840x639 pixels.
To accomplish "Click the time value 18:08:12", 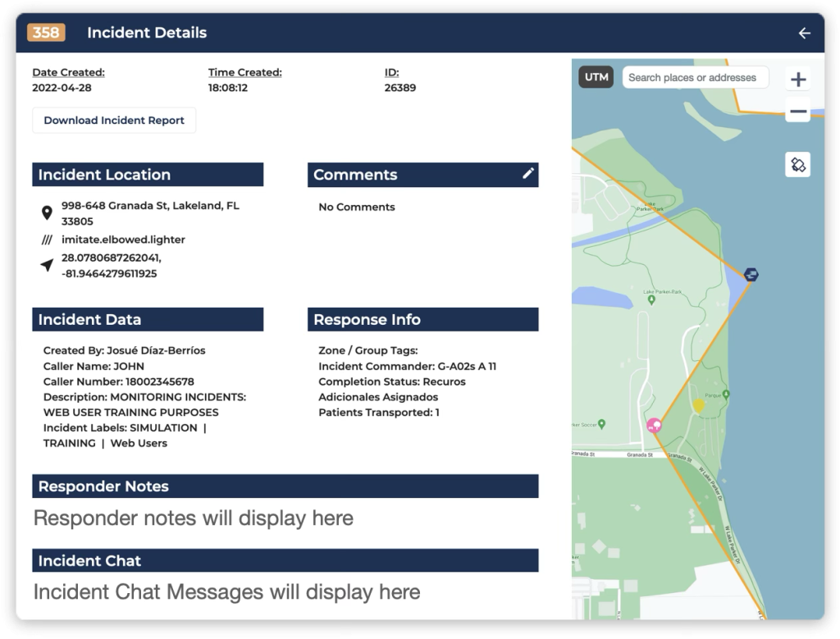I will pyautogui.click(x=228, y=88).
